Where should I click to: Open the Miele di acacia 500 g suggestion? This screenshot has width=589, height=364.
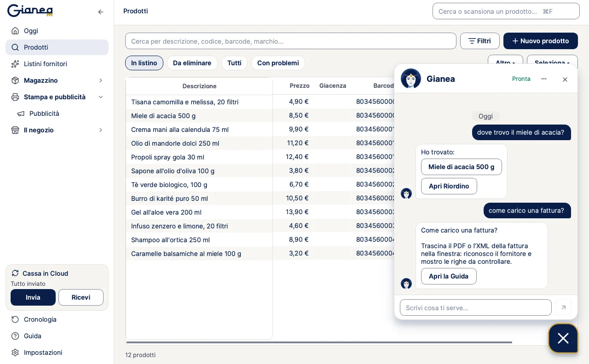tap(462, 167)
